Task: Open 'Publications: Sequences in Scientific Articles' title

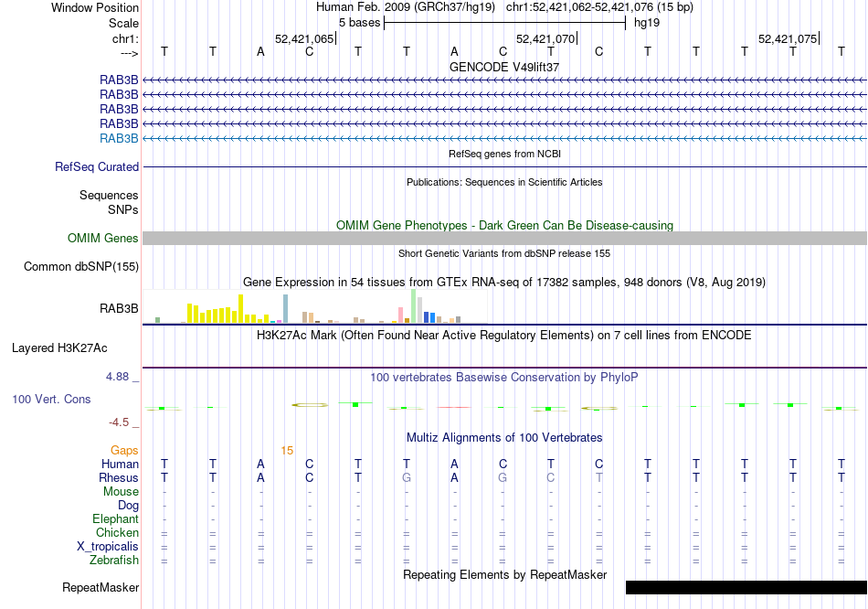Action: tap(504, 182)
